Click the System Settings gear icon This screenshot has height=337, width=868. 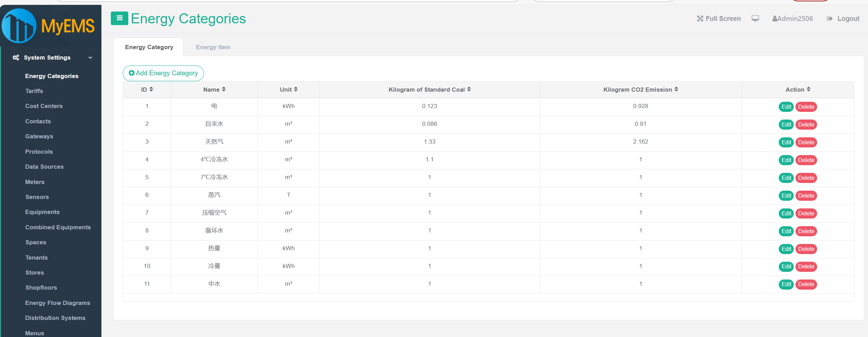16,58
